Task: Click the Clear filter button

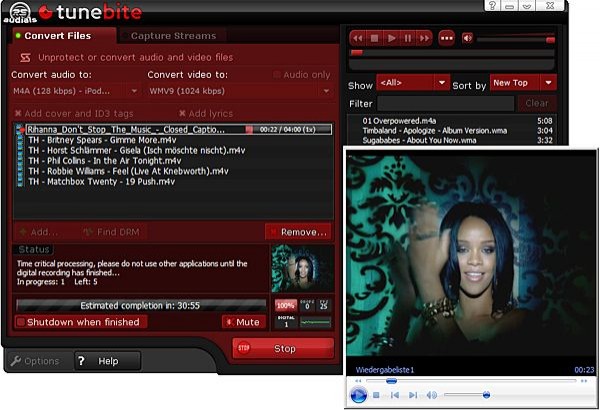Action: [536, 103]
